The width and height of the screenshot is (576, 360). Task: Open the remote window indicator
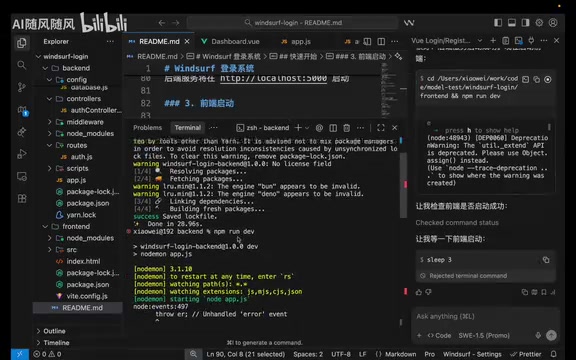coord(19,354)
